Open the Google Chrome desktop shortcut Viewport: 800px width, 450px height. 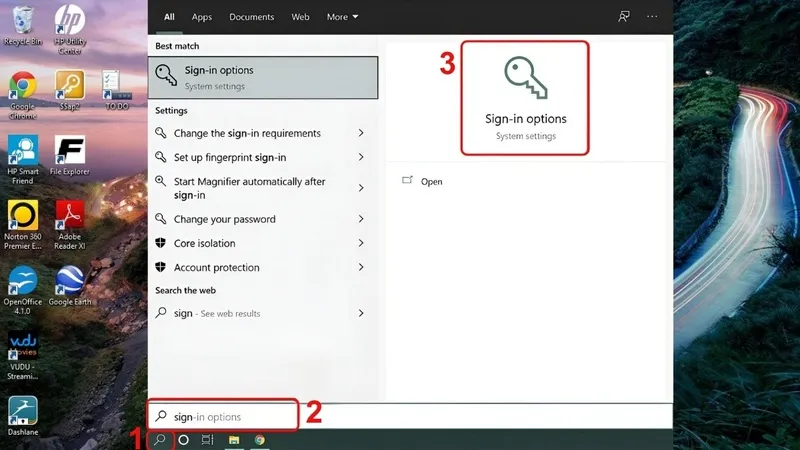23,94
